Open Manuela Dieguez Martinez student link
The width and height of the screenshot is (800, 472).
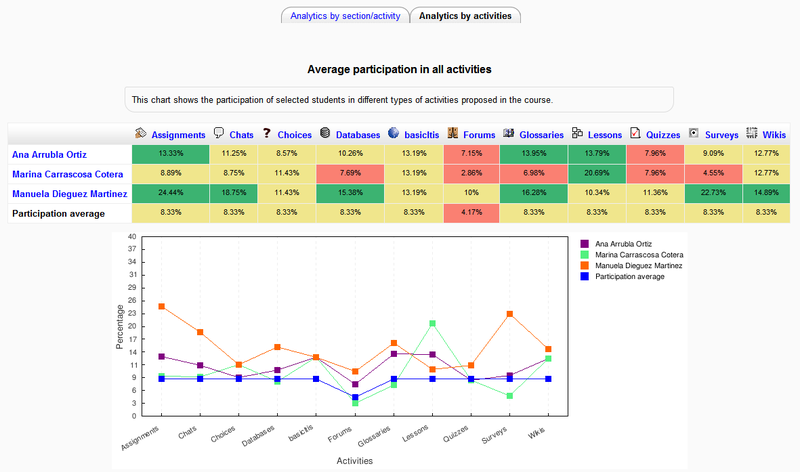(69, 193)
